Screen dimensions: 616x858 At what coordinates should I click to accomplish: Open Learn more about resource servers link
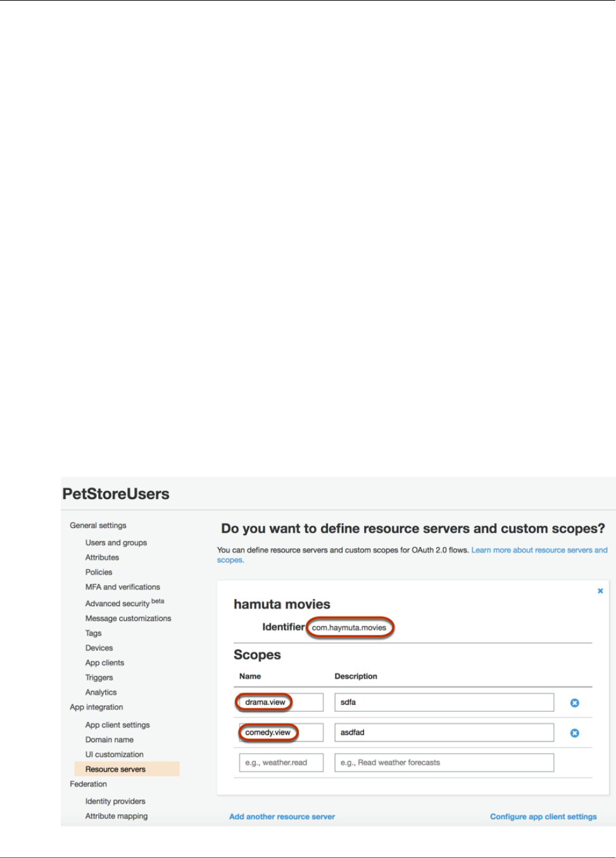tap(539, 550)
